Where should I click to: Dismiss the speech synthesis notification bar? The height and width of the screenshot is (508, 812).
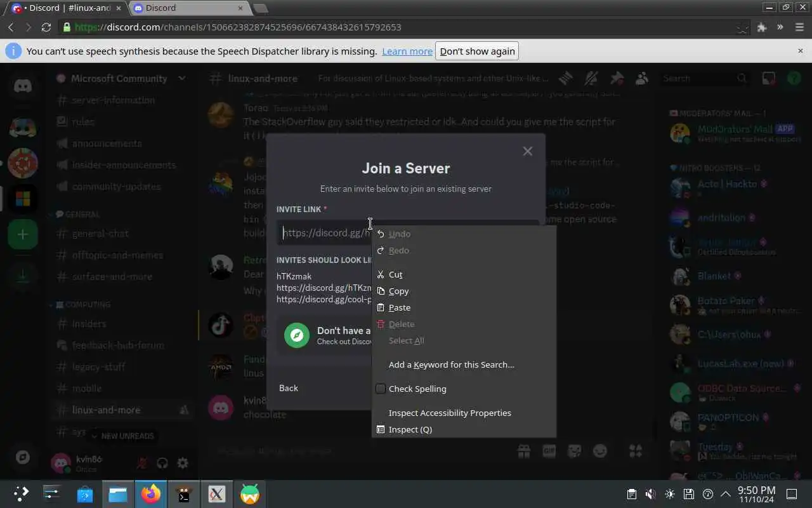click(800, 51)
